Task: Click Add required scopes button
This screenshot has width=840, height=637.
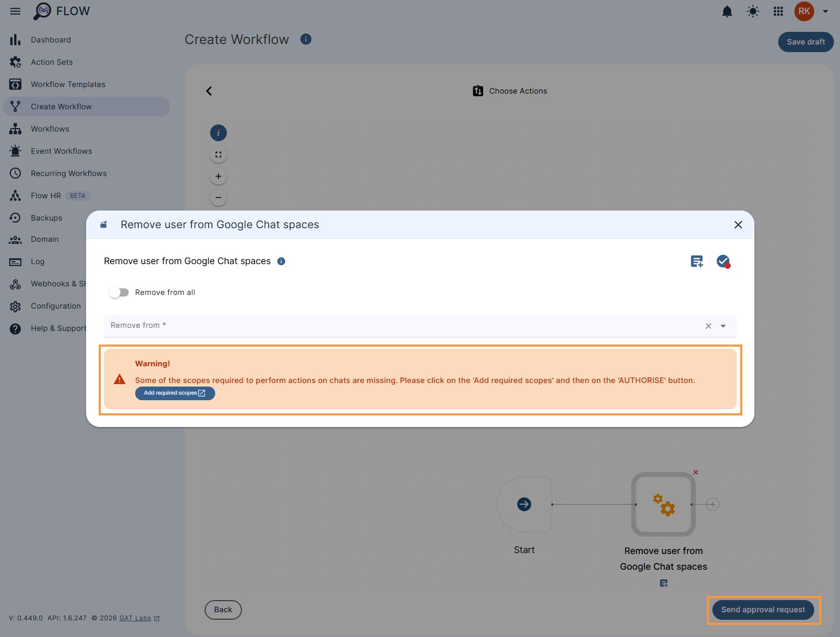Action: click(175, 393)
